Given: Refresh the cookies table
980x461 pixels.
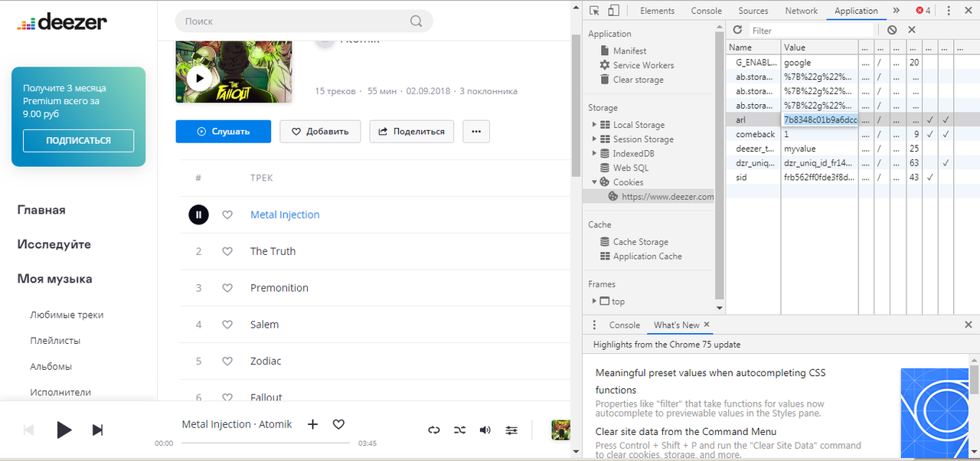Looking at the screenshot, I should (737, 30).
